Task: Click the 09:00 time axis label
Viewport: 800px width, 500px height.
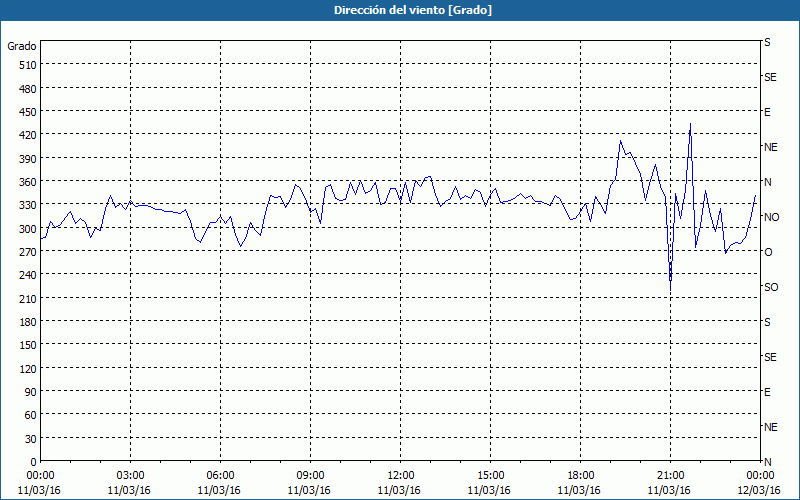Action: click(x=311, y=476)
